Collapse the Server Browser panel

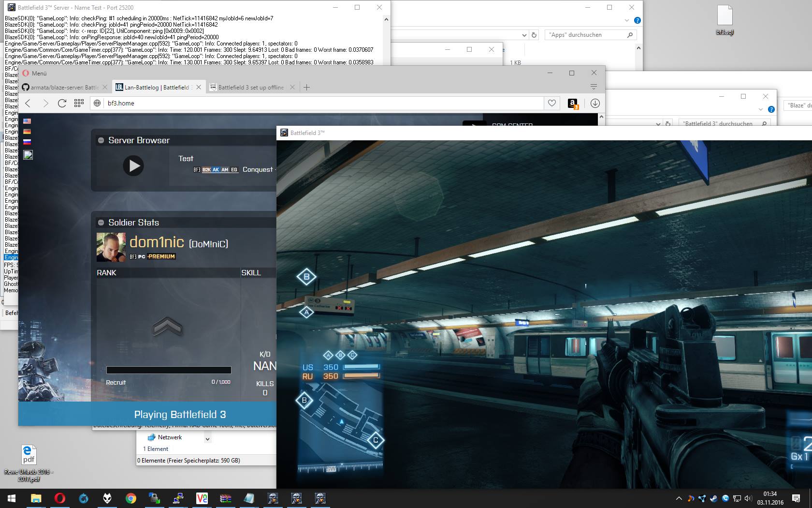click(x=101, y=141)
